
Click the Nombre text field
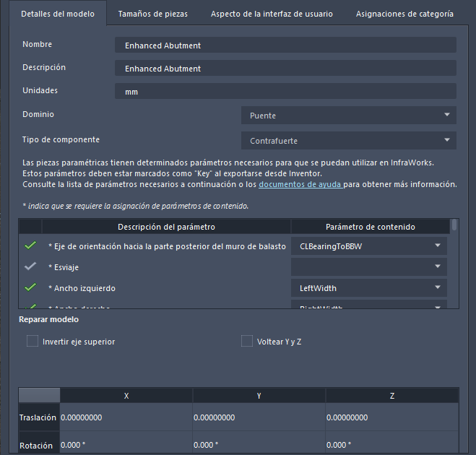click(285, 45)
